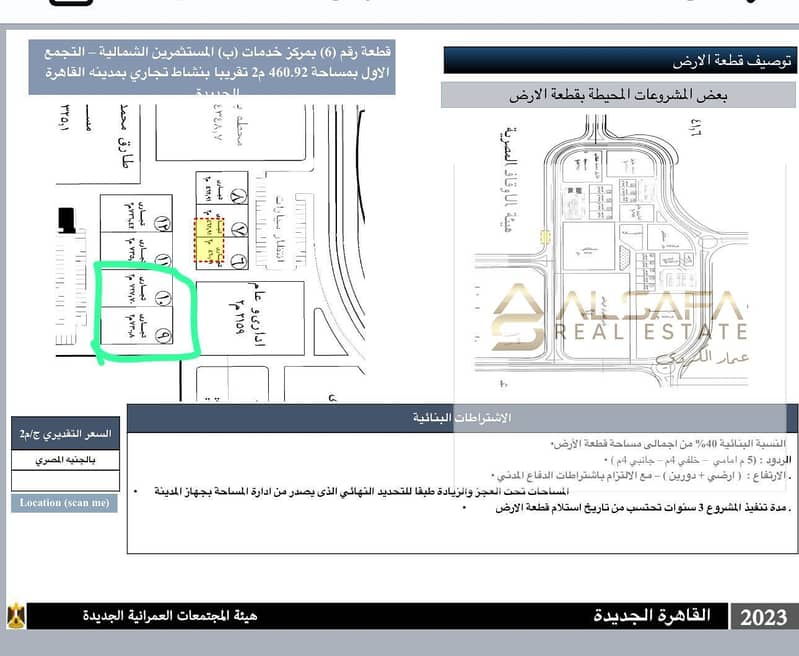
Task: Click the 2023 year box
Action: click(763, 617)
